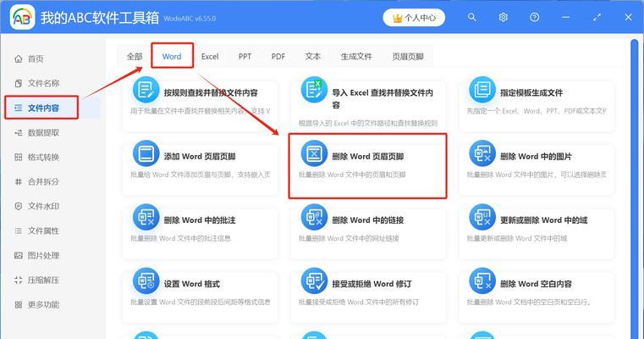Click 接受或拒绝 Word 修订 icon

[x=314, y=281]
